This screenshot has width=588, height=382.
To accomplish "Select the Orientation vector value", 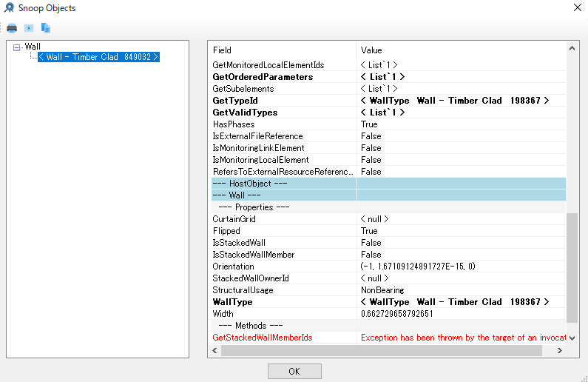I will tap(418, 267).
